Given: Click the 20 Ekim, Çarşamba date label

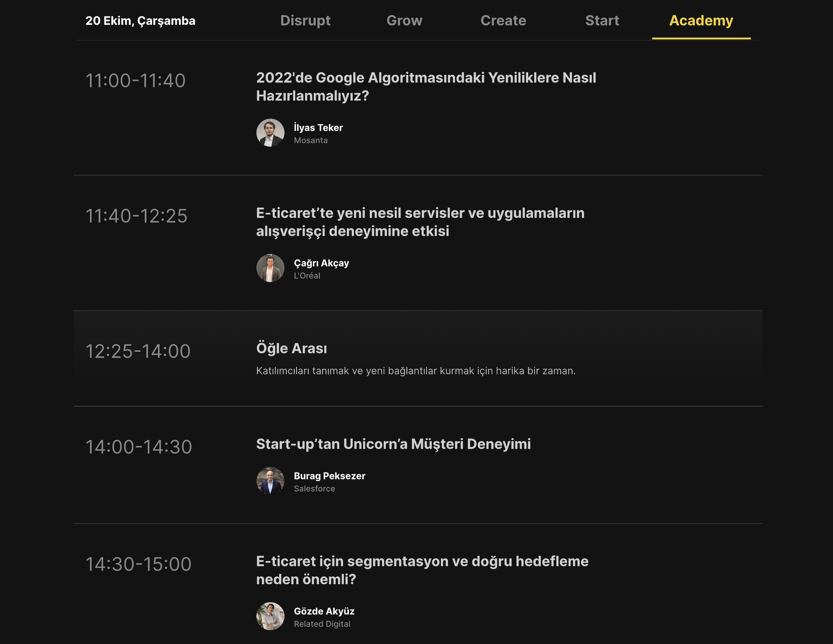Looking at the screenshot, I should (x=140, y=21).
